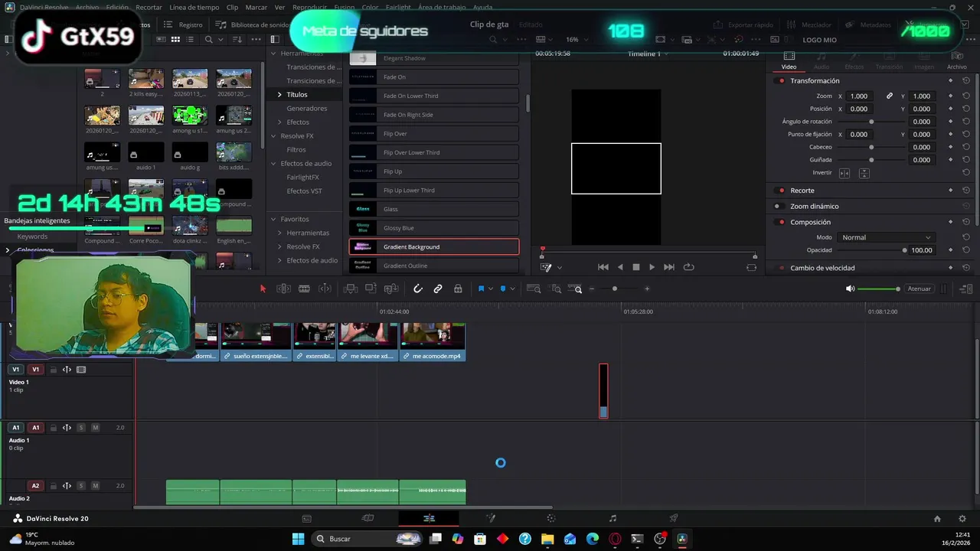The image size is (980, 551).
Task: Click the Zoom X value field
Action: tap(859, 96)
